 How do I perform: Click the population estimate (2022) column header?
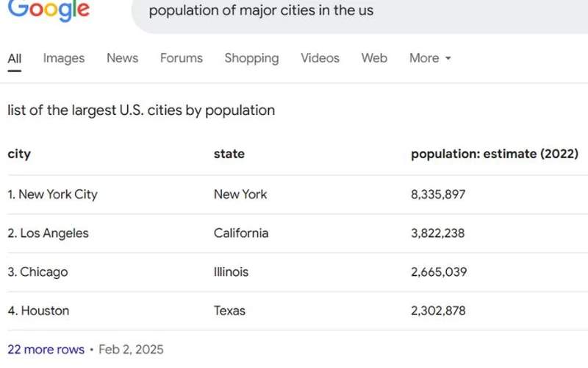click(x=495, y=154)
